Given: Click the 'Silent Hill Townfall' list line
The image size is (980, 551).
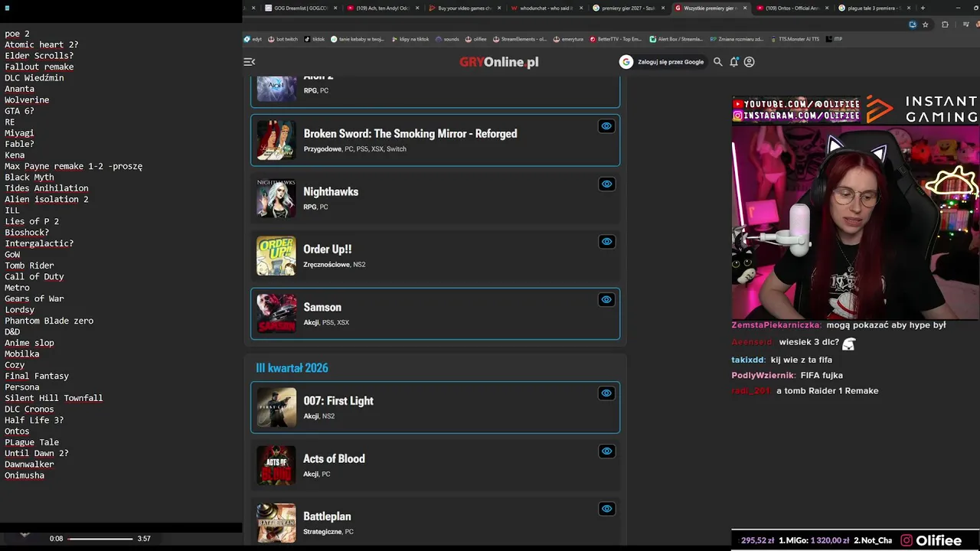Looking at the screenshot, I should pos(54,398).
